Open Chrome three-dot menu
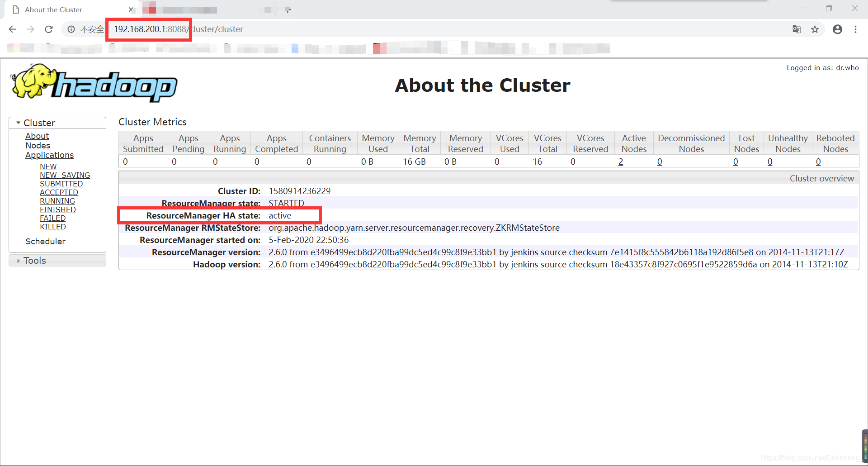Screen dimensions: 868x466 (x=855, y=29)
